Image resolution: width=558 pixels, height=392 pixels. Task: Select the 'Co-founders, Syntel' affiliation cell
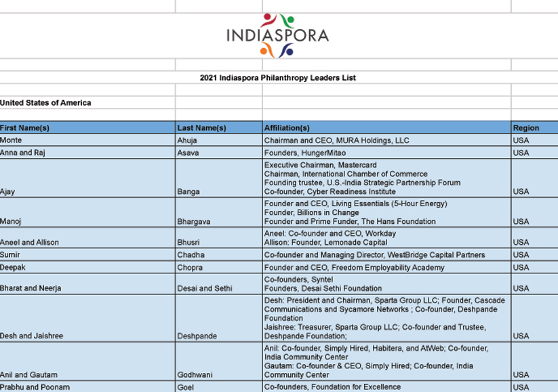click(x=387, y=283)
